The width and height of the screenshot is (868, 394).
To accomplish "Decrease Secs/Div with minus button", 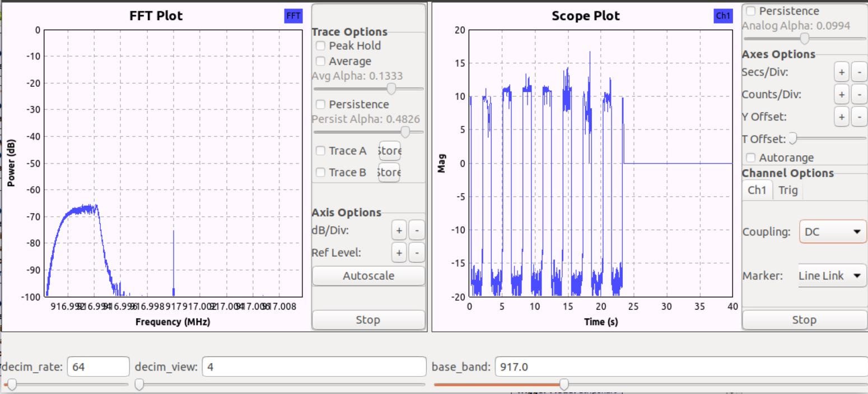I will pos(860,72).
